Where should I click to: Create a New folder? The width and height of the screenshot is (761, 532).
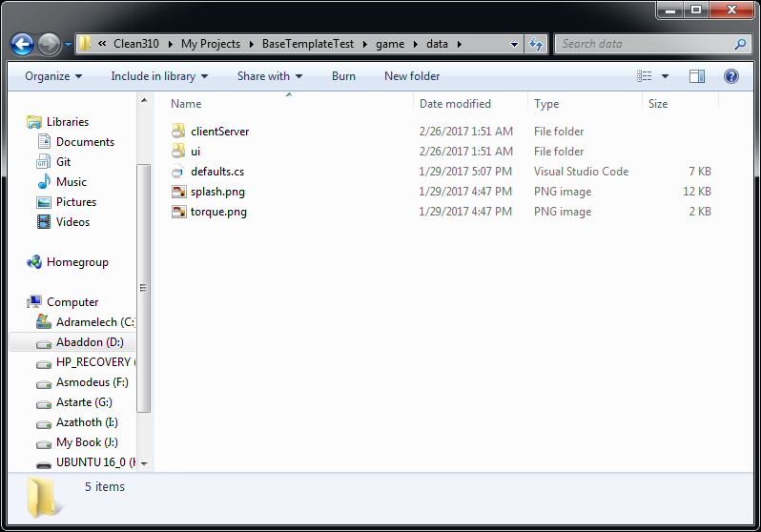click(x=412, y=76)
